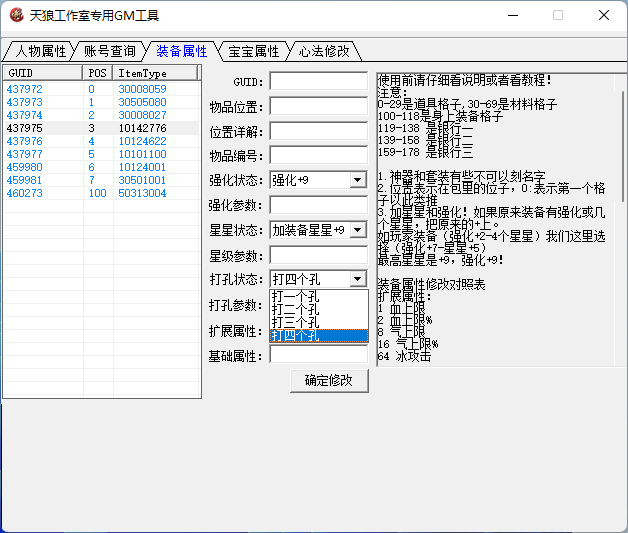Click the app icon in title bar
This screenshot has height=533, width=628.
[x=16, y=15]
